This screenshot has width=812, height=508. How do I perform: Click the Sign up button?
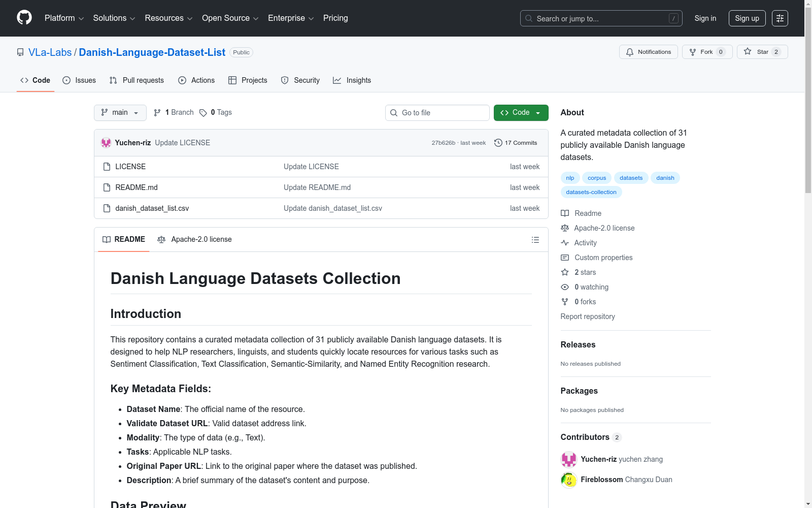pyautogui.click(x=747, y=18)
